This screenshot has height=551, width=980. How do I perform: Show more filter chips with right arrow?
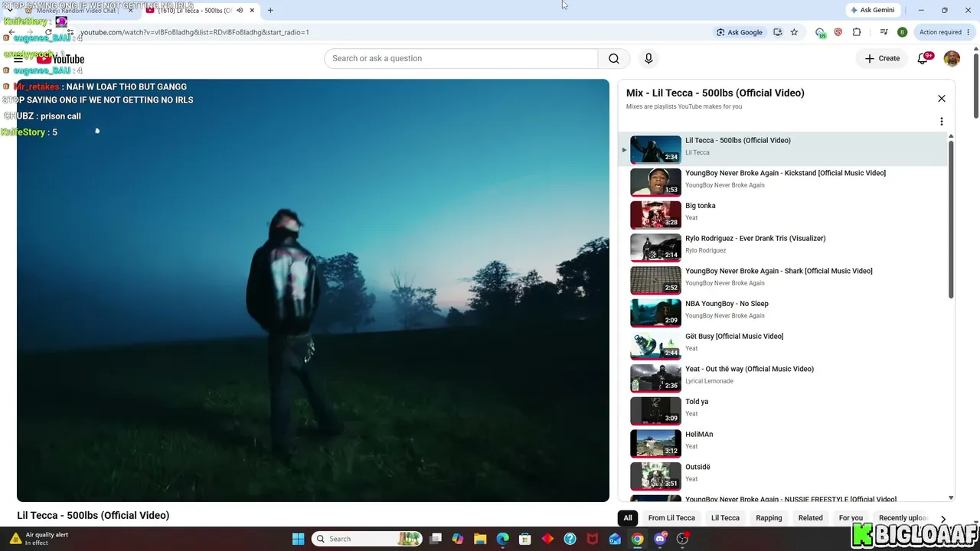943,518
